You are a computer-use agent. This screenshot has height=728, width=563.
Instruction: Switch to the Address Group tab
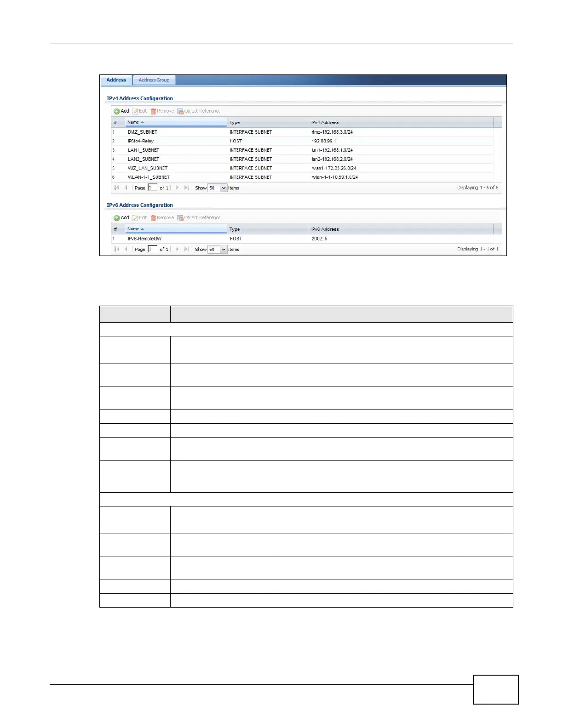point(154,80)
